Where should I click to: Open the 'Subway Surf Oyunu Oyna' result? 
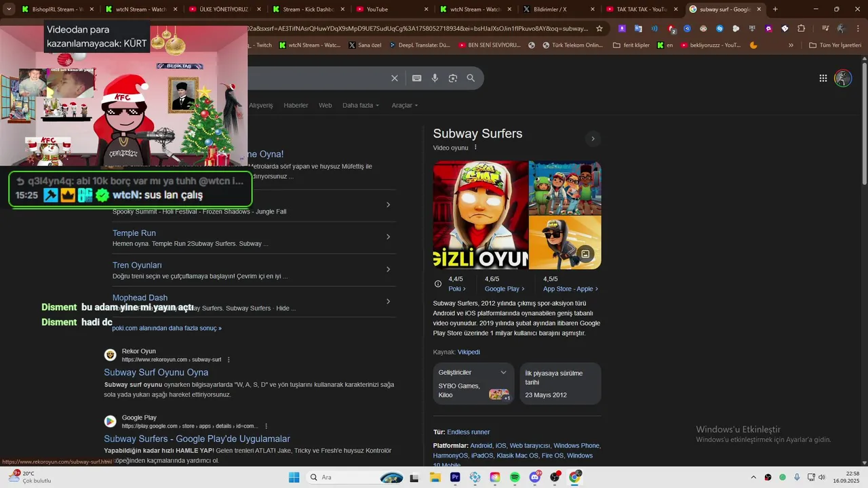(x=156, y=372)
